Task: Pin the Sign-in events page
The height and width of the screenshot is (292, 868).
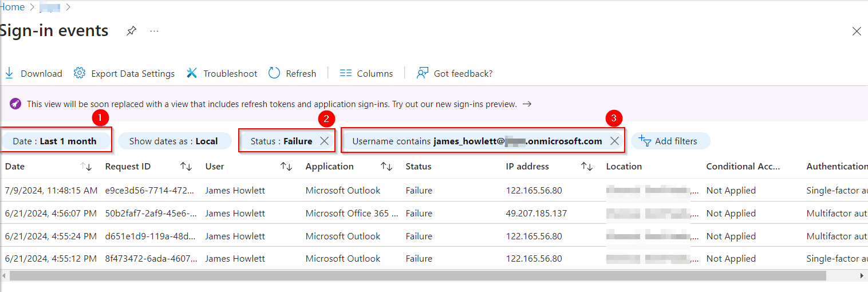Action: [131, 31]
